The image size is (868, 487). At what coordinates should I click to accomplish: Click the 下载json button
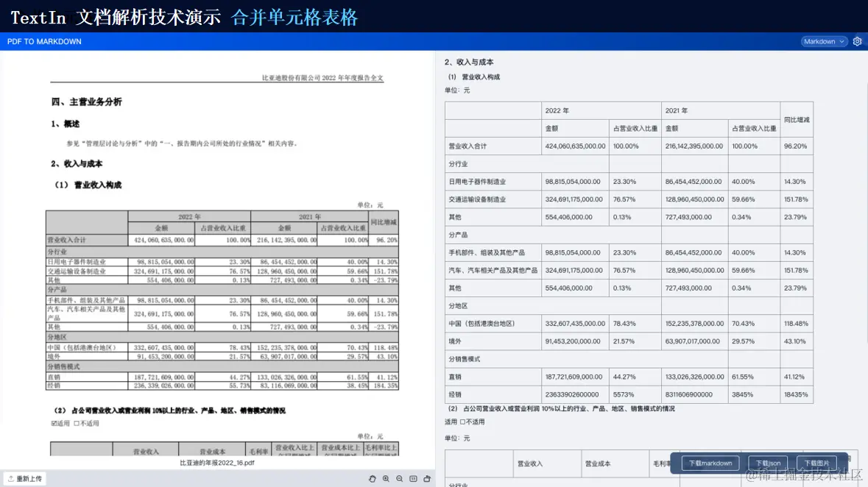click(768, 463)
